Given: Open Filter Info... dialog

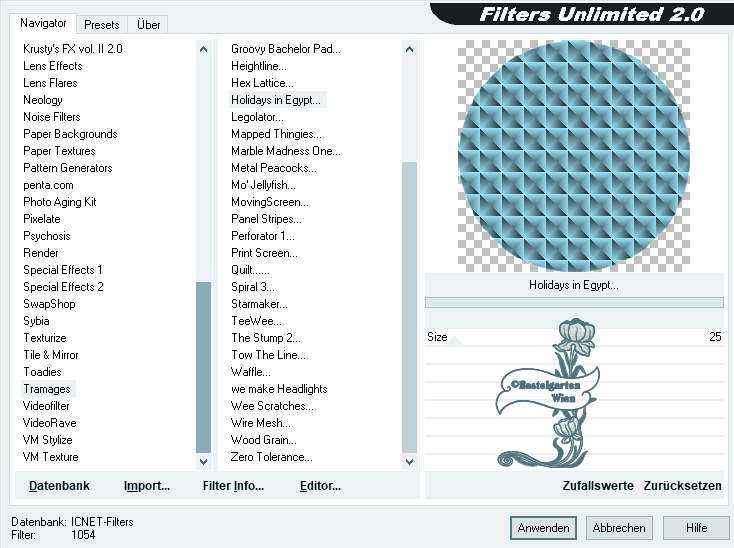Looking at the screenshot, I should coord(233,486).
